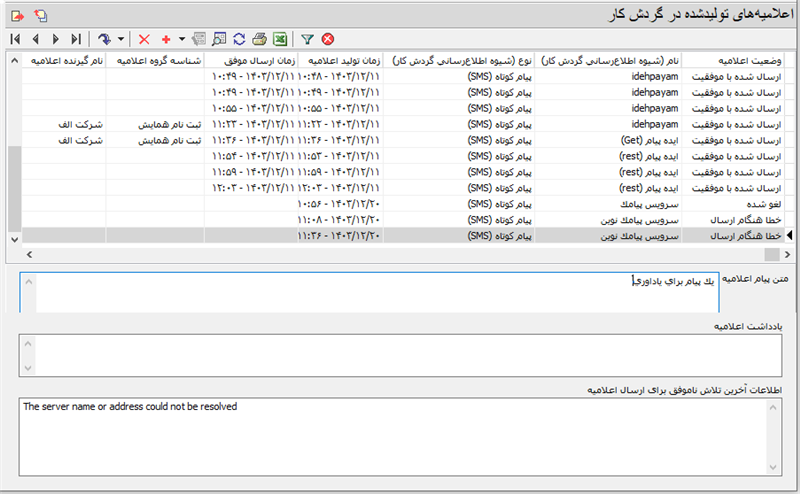Go to the previous record
This screenshot has width=800, height=494.
pos(35,39)
